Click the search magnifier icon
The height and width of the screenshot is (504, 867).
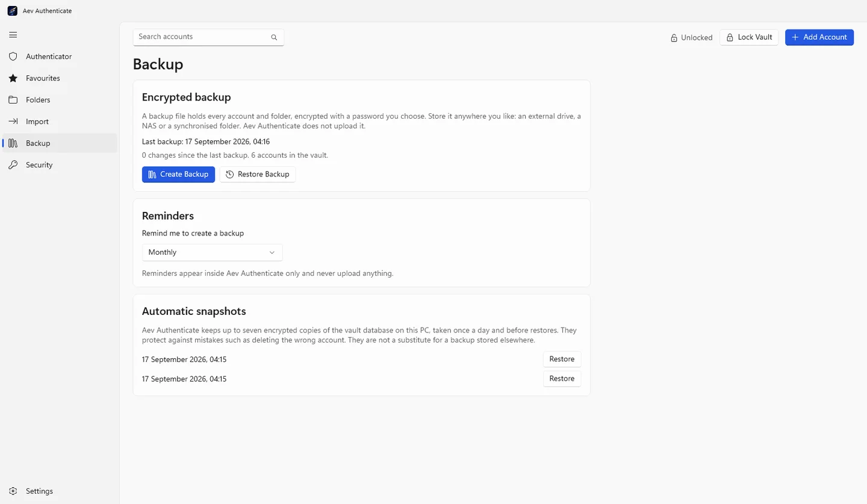pos(274,37)
